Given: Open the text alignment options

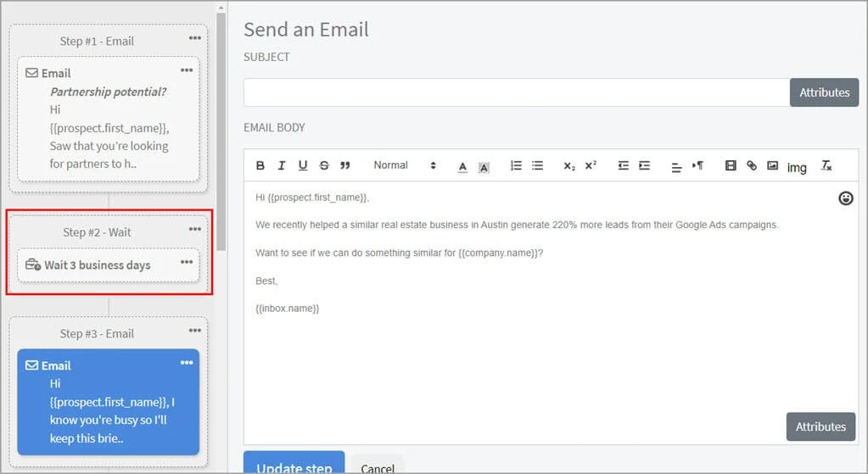Looking at the screenshot, I should tap(676, 166).
